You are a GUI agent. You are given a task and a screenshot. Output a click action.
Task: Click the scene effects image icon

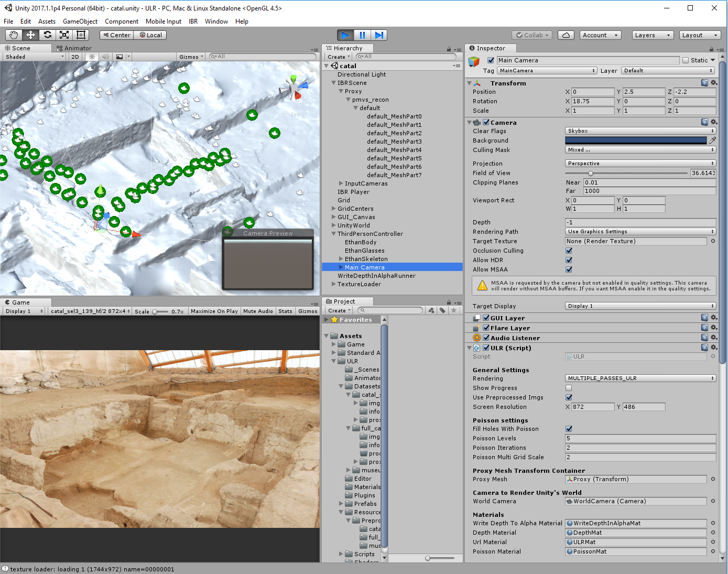coord(119,57)
